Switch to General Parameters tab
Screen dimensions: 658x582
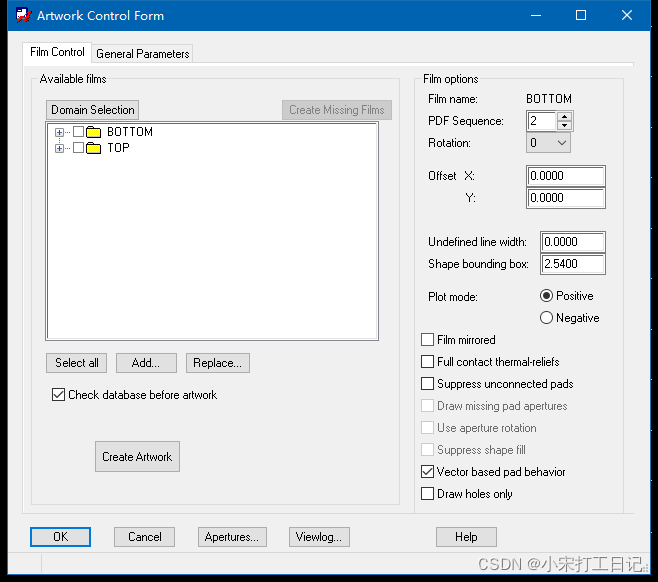(x=142, y=54)
